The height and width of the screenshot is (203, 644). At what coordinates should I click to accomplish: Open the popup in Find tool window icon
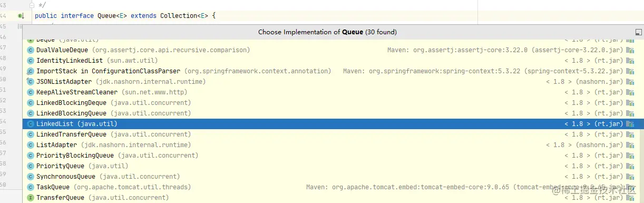coord(639,32)
